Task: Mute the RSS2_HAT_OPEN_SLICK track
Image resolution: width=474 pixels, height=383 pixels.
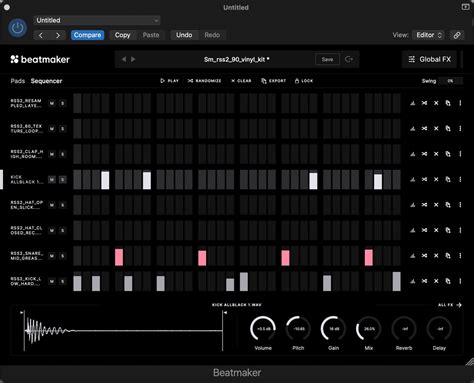Action: pyautogui.click(x=52, y=205)
